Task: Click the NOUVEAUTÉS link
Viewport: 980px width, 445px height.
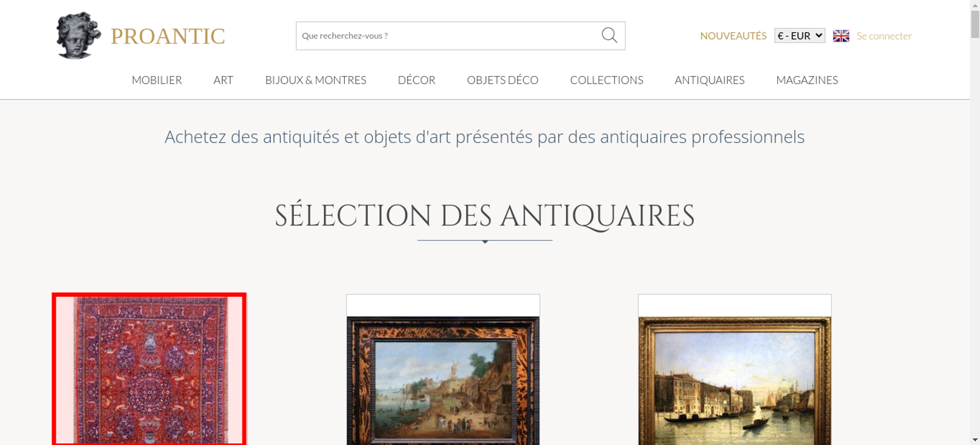Action: [733, 36]
